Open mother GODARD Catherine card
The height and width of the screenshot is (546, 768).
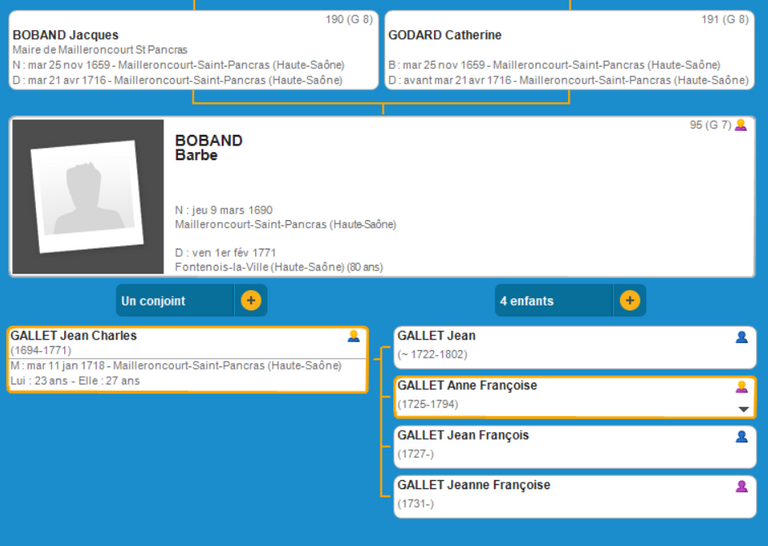(445, 36)
